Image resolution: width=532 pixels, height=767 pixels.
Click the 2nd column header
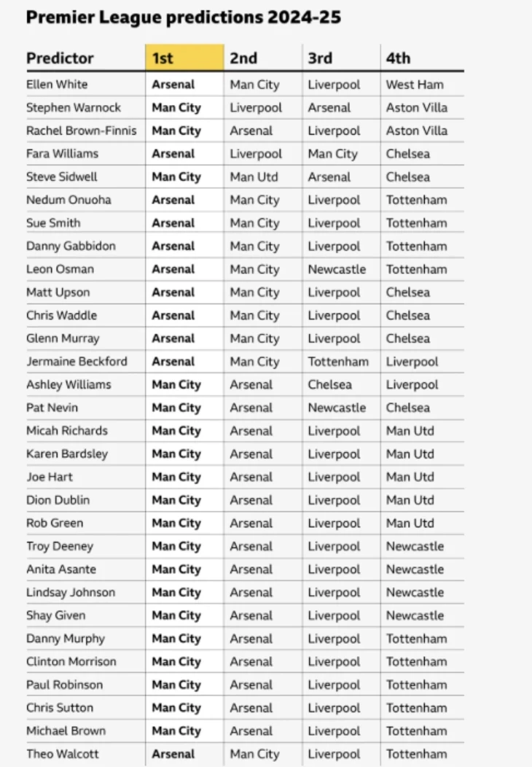pyautogui.click(x=243, y=58)
